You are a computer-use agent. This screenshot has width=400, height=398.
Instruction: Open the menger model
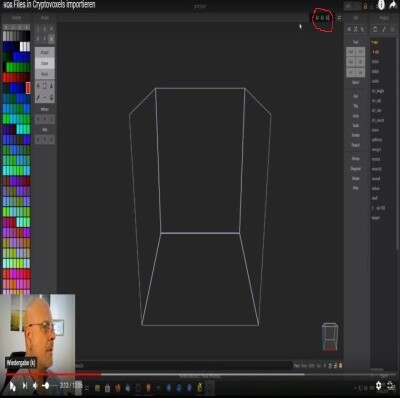(376, 150)
